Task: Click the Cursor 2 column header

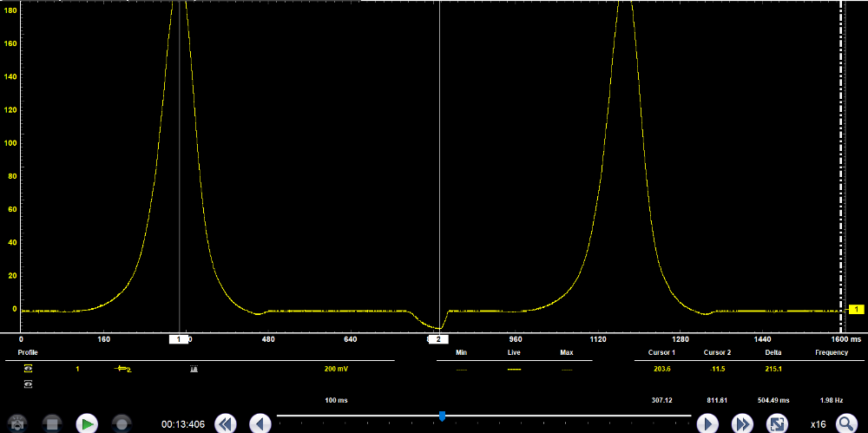Action: (718, 352)
